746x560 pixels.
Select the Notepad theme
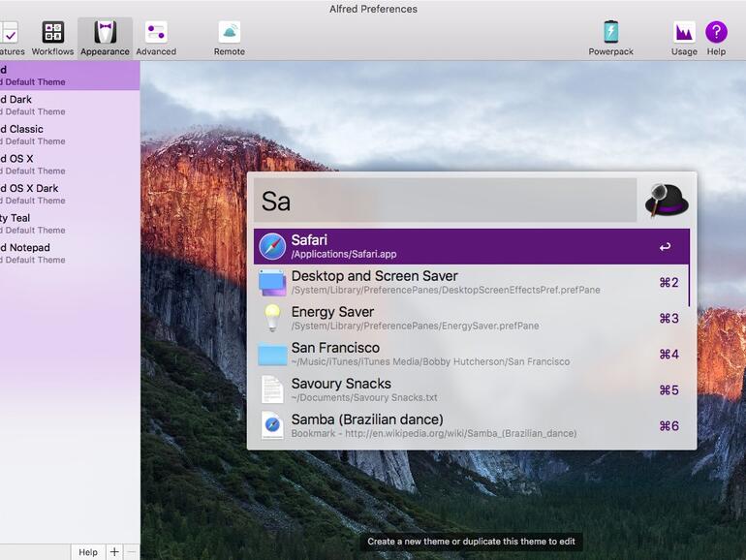click(70, 253)
